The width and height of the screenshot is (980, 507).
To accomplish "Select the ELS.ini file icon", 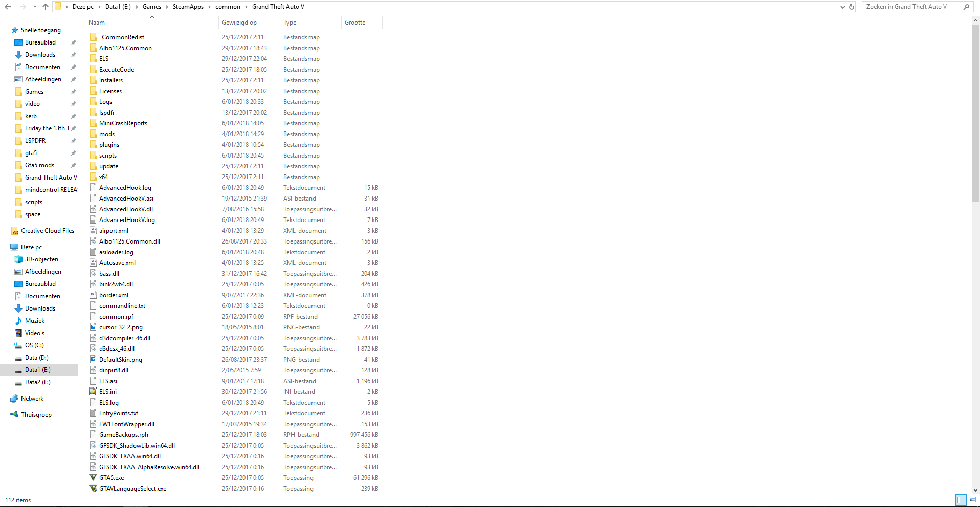I will point(93,391).
